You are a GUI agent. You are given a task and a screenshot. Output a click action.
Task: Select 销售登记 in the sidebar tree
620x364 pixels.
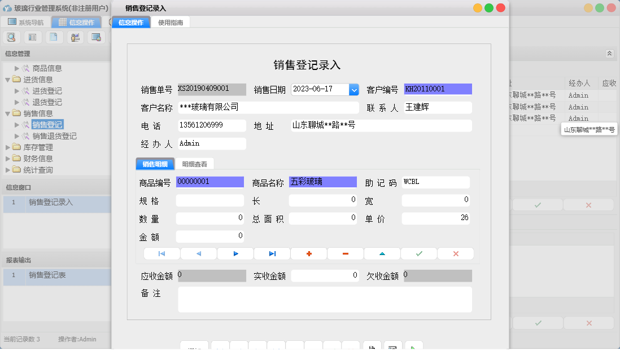tap(48, 125)
